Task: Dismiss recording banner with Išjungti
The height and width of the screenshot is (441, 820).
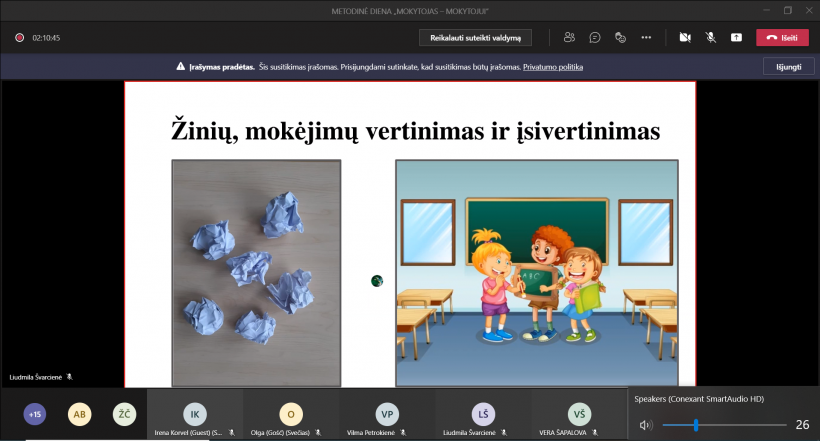Action: (782, 67)
